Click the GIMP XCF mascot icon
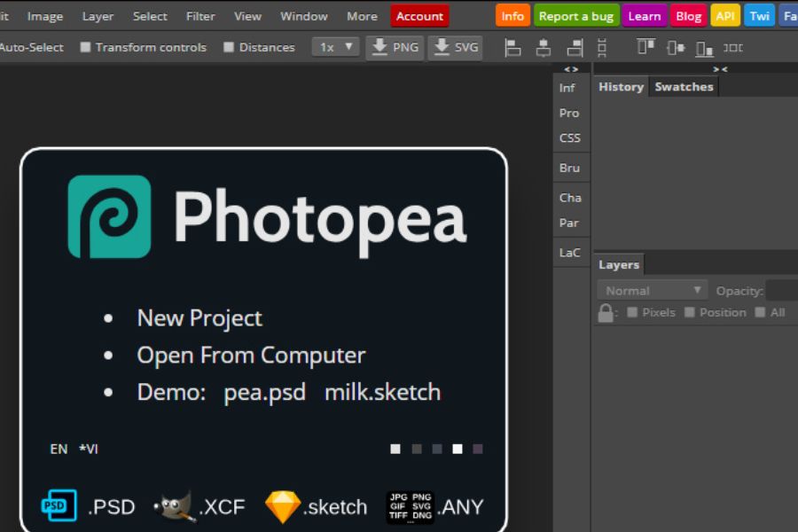 pyautogui.click(x=176, y=506)
